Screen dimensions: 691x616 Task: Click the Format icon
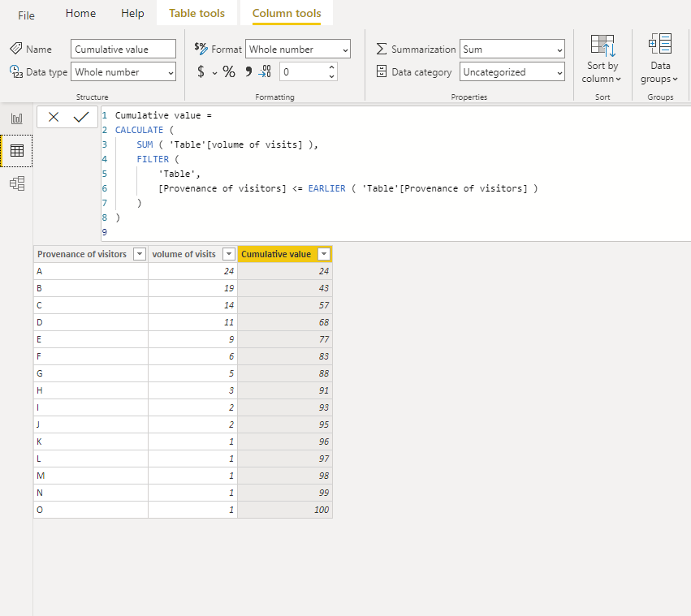pyautogui.click(x=201, y=49)
